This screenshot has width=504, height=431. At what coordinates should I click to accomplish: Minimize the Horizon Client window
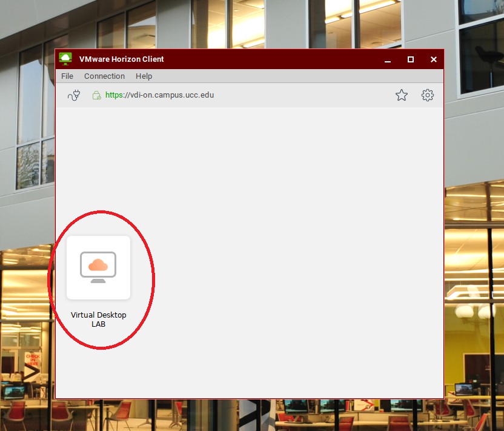click(387, 59)
